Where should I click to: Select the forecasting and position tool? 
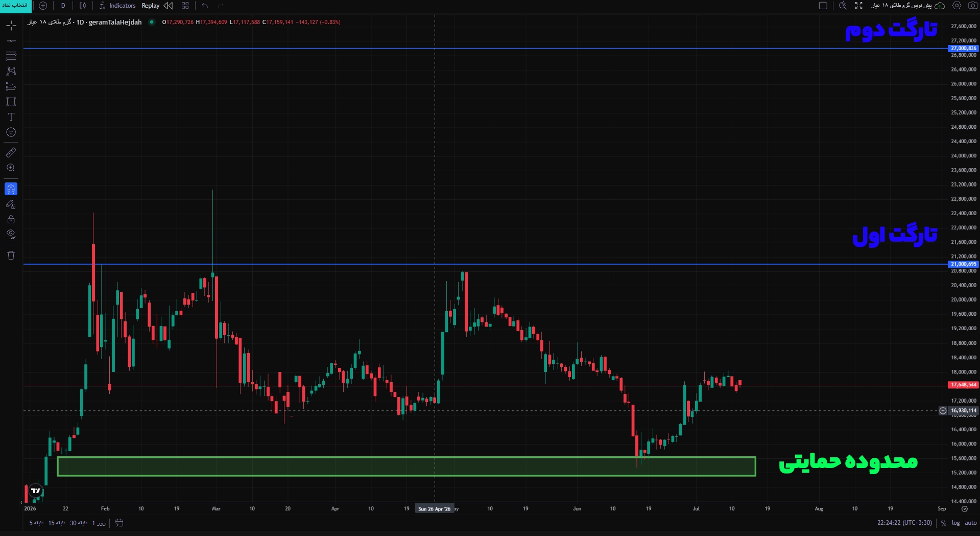[11, 86]
